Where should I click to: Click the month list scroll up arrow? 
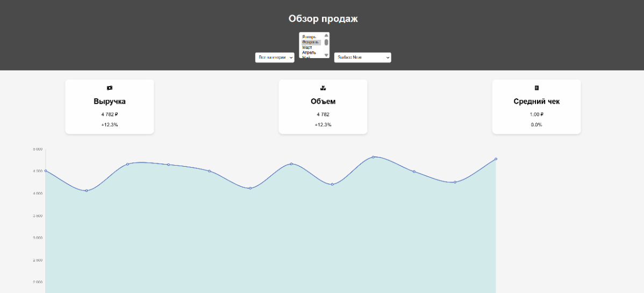click(x=326, y=35)
